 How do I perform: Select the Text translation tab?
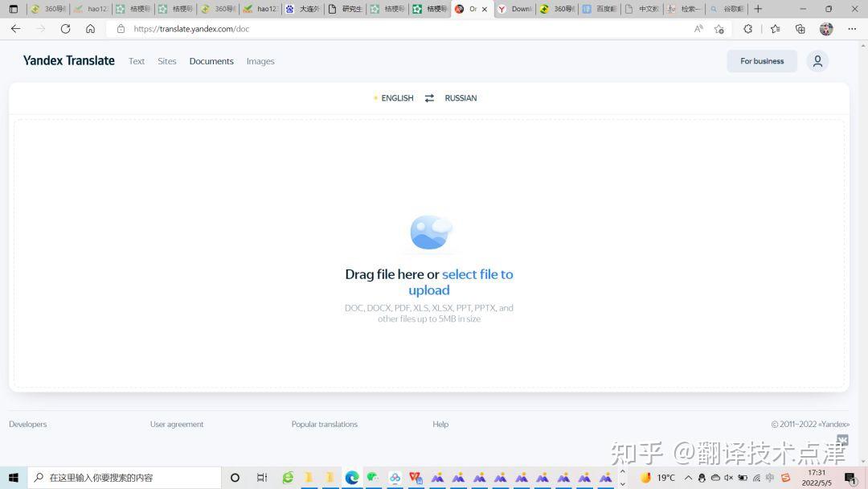point(137,61)
